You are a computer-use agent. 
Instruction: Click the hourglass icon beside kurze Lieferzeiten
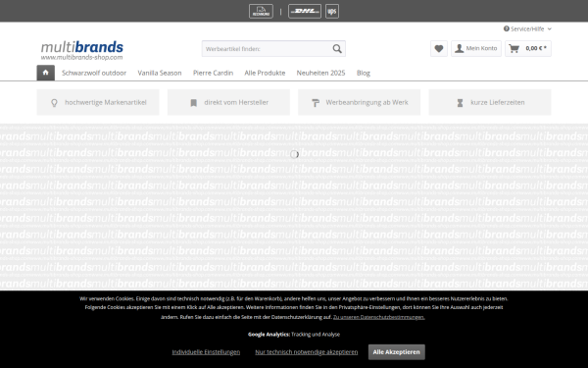click(461, 102)
